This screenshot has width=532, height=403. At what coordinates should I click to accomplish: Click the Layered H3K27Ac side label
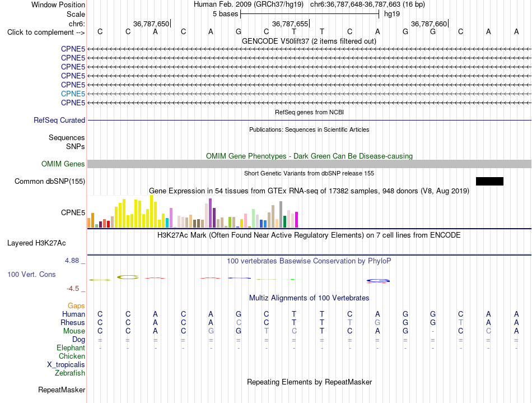[36, 243]
